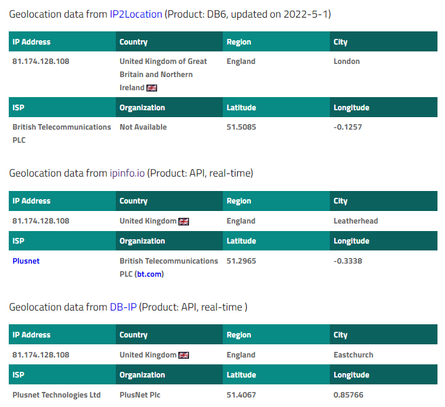Click the Region header of the IP2Location table

276,42
